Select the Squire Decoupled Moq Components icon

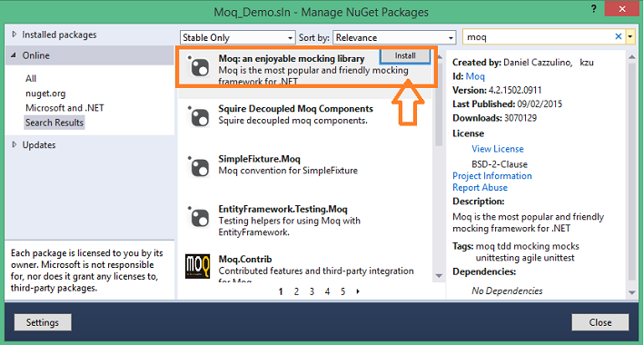pyautogui.click(x=198, y=116)
